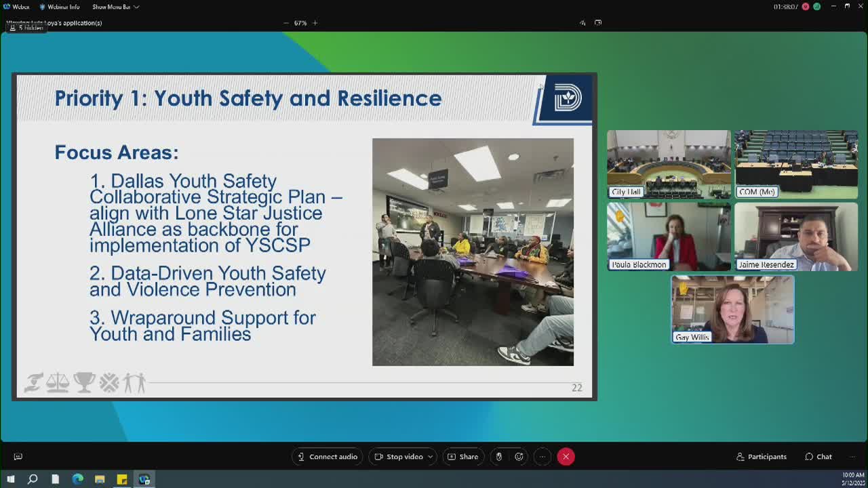Click the slide page number 22
868x488 pixels.
(x=577, y=388)
